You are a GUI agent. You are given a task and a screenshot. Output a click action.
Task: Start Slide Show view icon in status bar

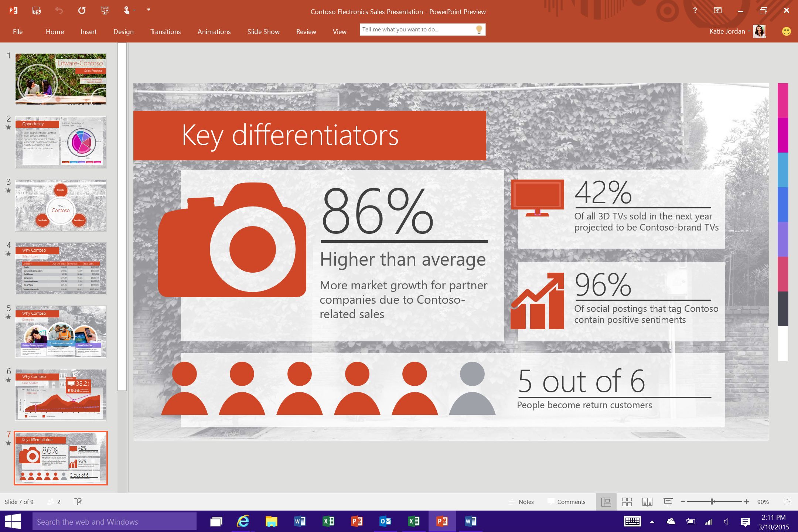[x=668, y=502]
